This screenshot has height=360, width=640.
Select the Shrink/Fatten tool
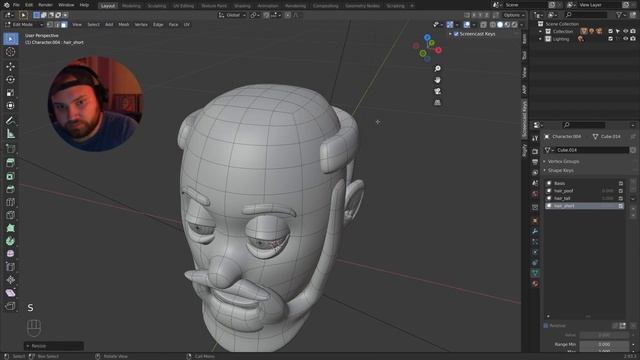11,280
